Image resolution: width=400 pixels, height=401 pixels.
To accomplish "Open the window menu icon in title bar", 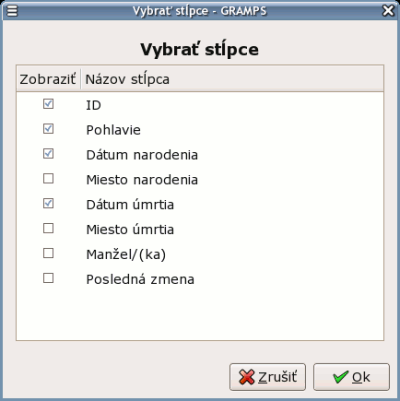I will coord(12,11).
